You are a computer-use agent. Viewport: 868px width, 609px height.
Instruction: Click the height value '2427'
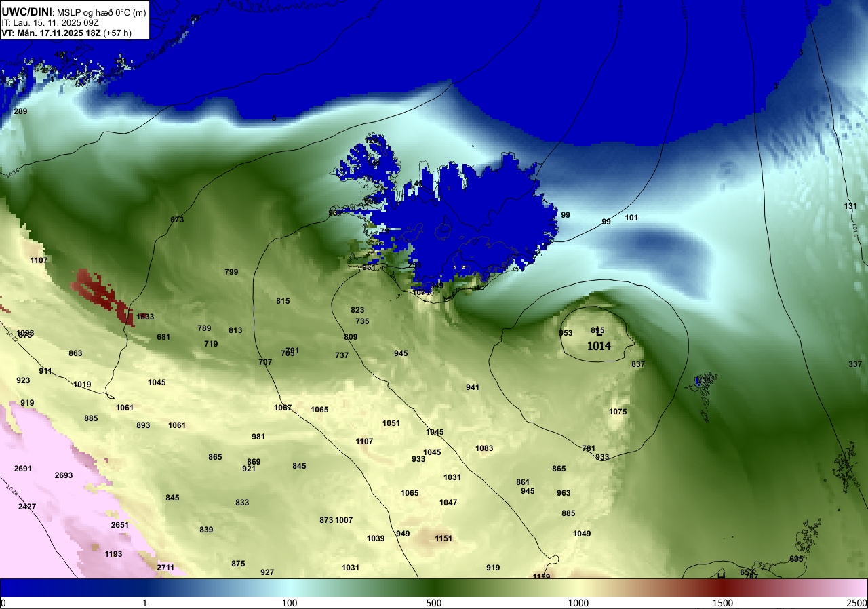(27, 507)
